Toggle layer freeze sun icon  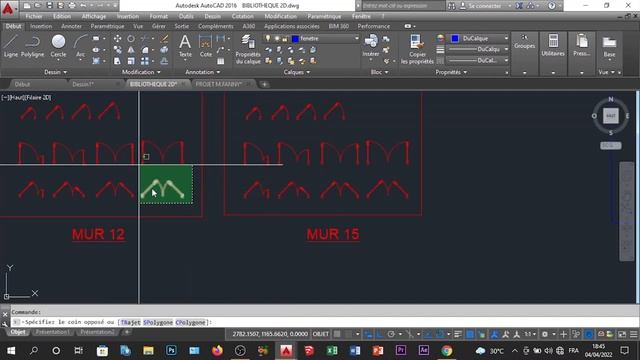[276, 38]
